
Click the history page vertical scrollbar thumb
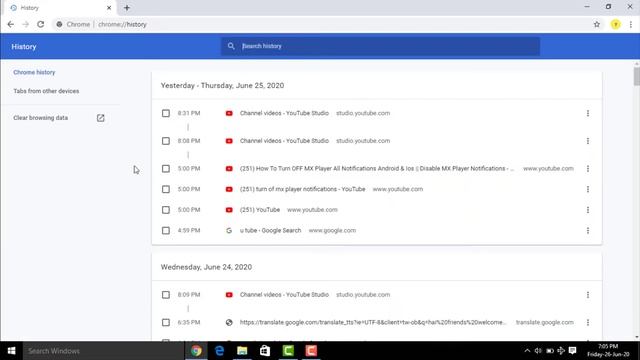tap(637, 76)
